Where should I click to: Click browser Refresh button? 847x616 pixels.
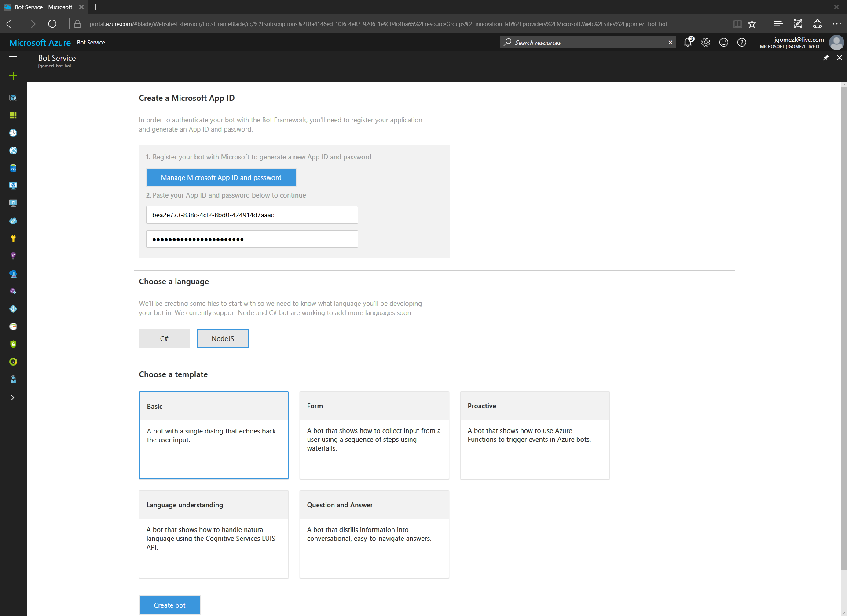[52, 24]
